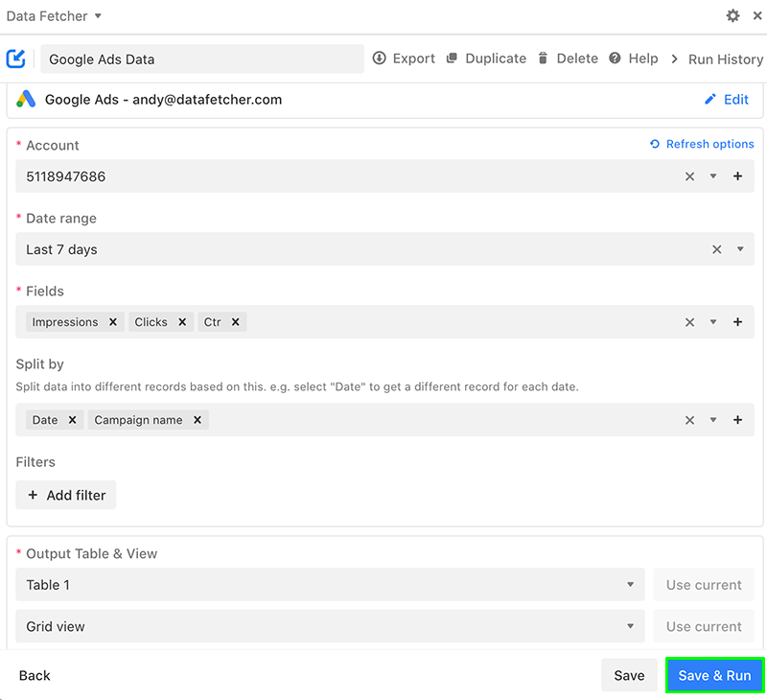Click the Data Fetcher logo icon
Screen dimensions: 767x700
(x=15, y=58)
